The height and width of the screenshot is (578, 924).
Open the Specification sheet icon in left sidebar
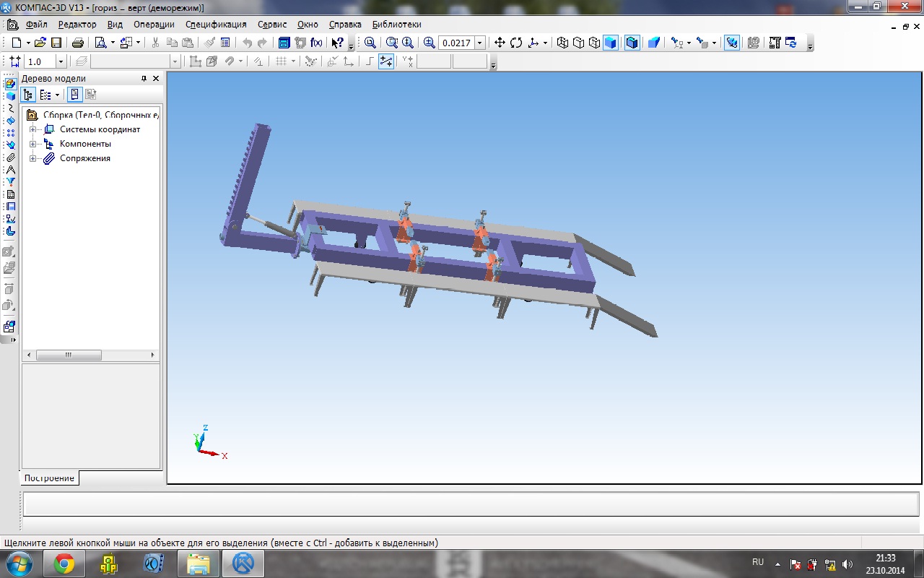[10, 194]
